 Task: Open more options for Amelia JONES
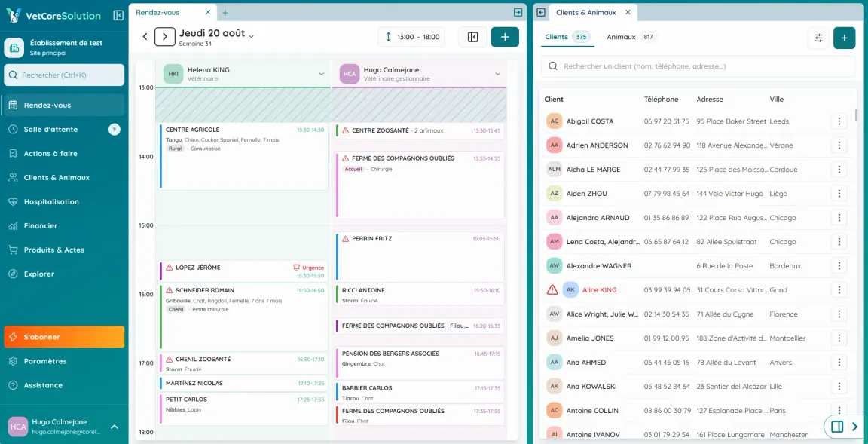pos(839,338)
